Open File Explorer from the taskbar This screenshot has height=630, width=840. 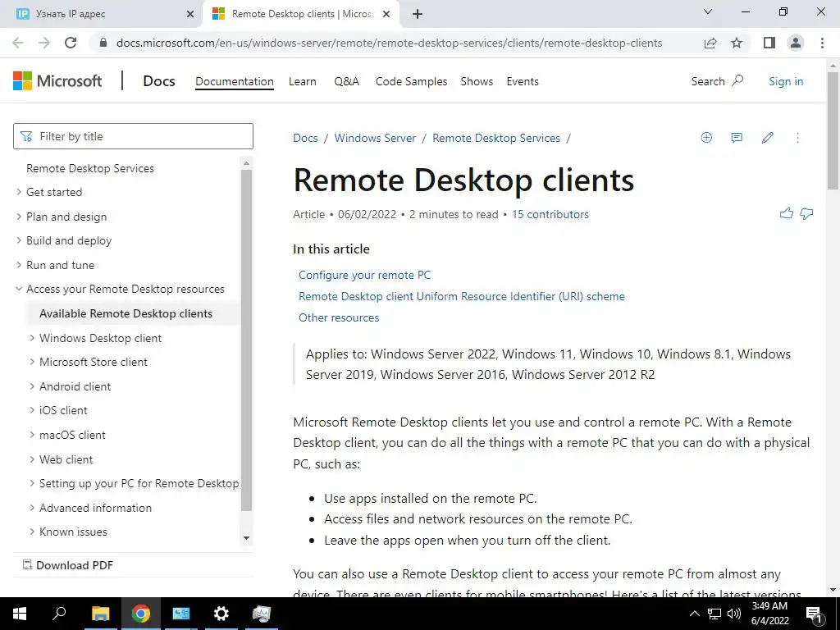coord(100,614)
